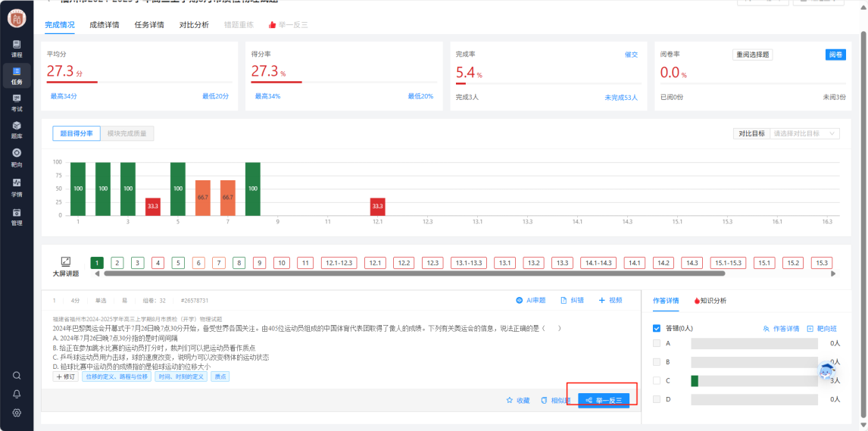Select question number 1 box
The height and width of the screenshot is (431, 868).
[97, 263]
